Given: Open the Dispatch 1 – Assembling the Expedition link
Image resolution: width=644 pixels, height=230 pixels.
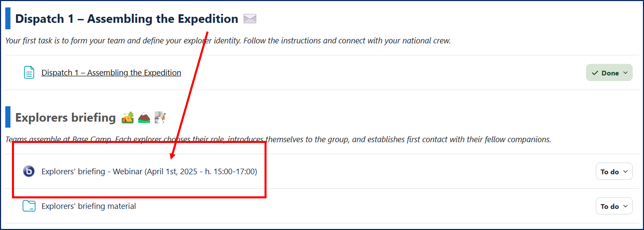Looking at the screenshot, I should (x=111, y=73).
